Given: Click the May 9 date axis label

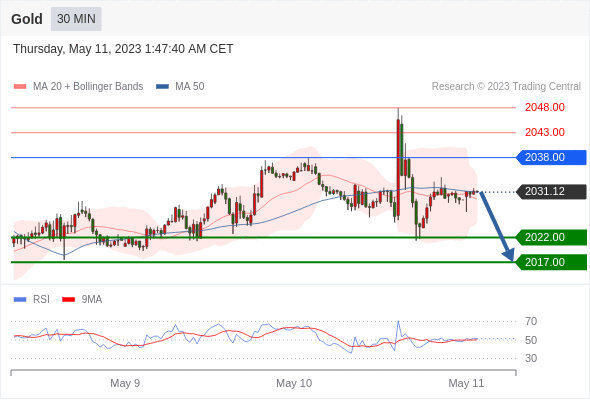Looking at the screenshot, I should [x=125, y=383].
